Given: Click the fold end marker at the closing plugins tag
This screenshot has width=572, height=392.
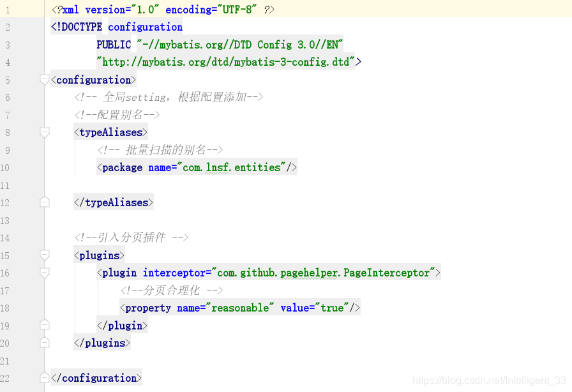Looking at the screenshot, I should (x=44, y=342).
